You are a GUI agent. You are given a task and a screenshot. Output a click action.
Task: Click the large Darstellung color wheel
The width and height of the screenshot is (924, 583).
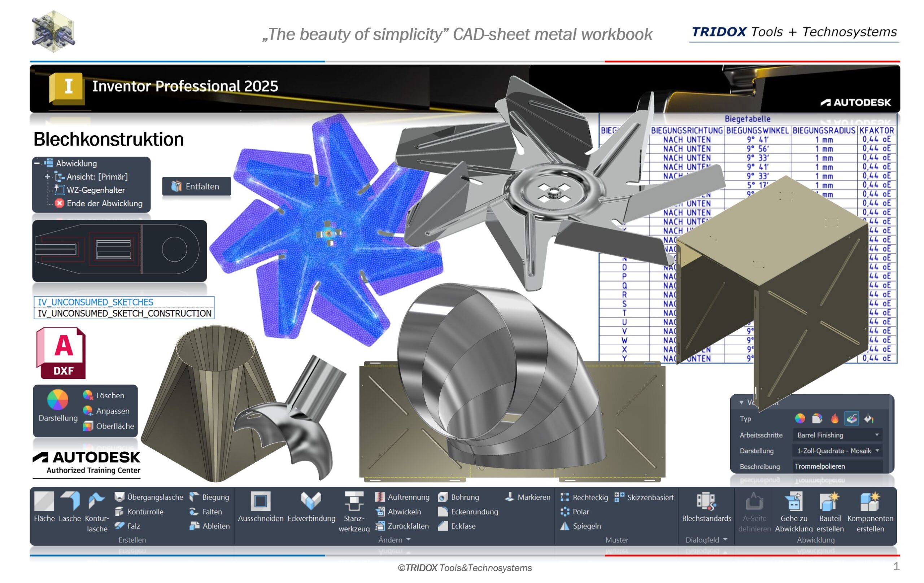point(57,400)
